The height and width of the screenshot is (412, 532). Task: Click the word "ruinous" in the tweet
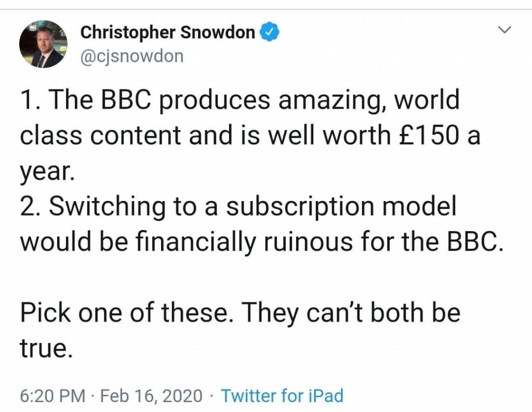click(x=308, y=242)
